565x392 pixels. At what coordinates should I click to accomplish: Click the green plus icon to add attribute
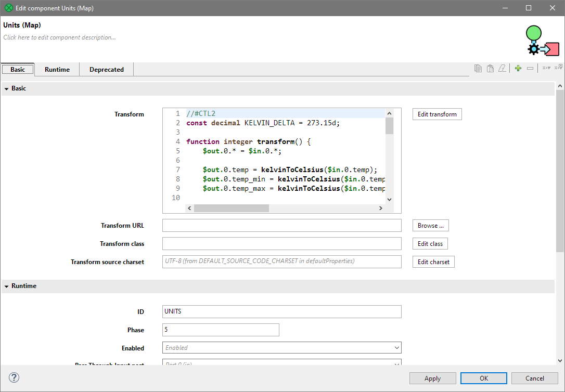518,68
